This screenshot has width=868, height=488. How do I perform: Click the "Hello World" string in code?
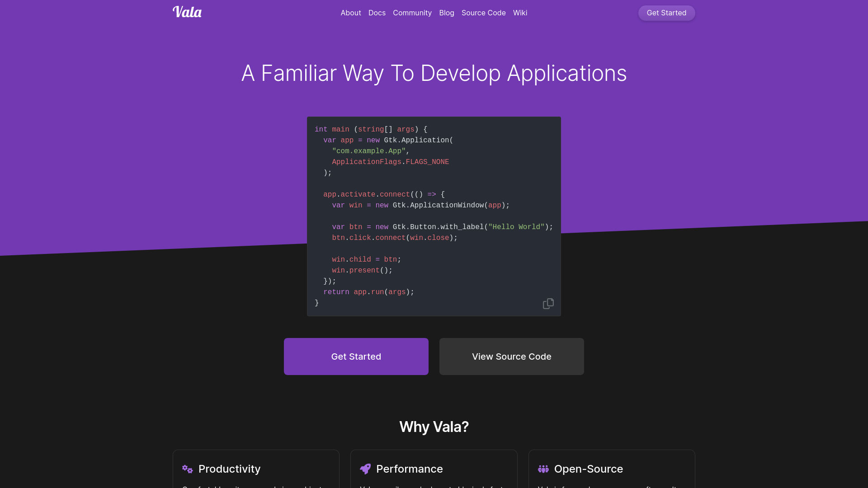(516, 227)
